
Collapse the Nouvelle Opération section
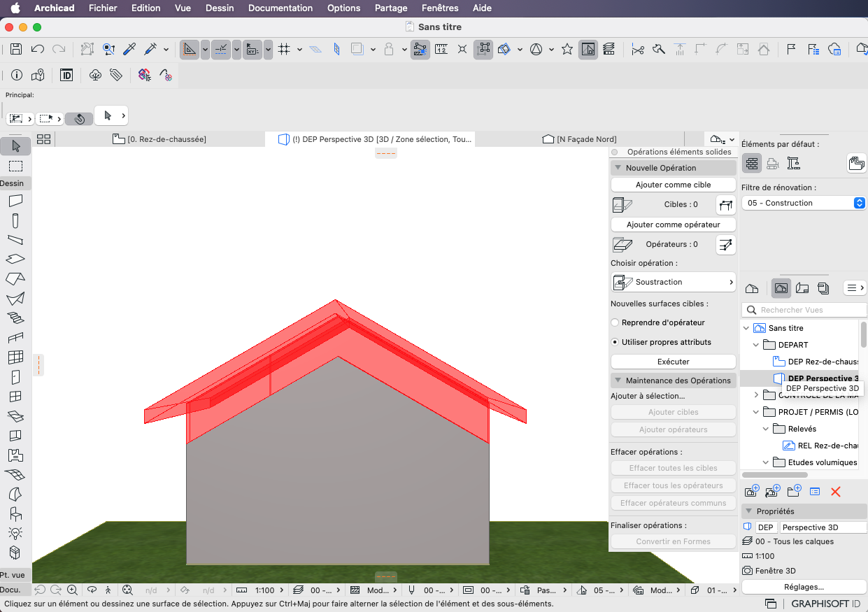click(x=618, y=168)
